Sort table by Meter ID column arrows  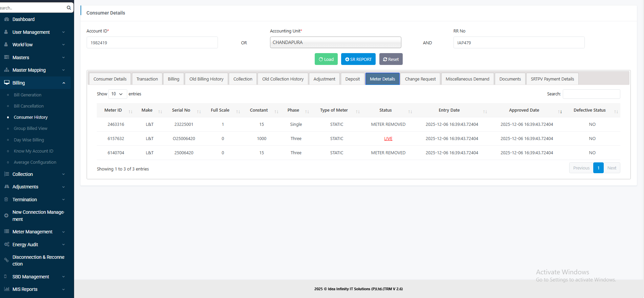point(130,111)
